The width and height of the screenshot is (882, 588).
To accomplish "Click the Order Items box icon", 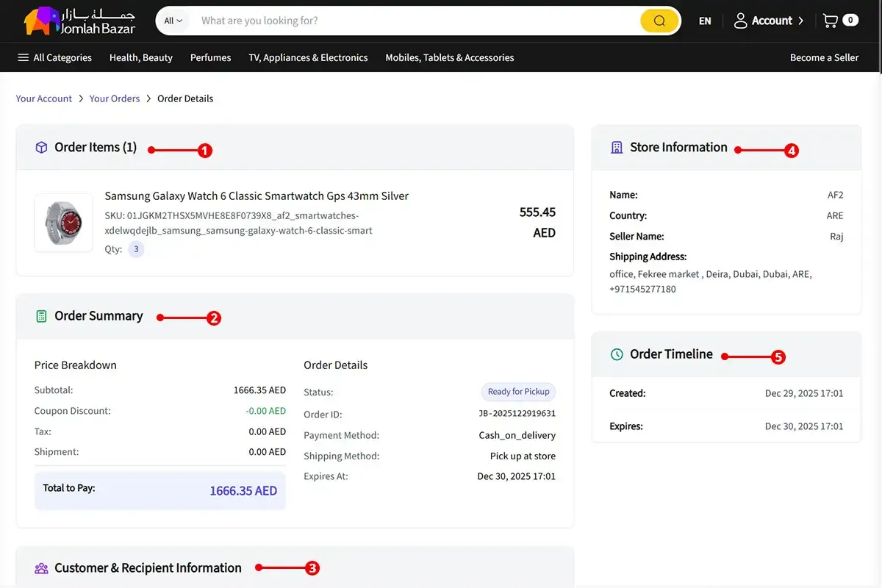I will click(42, 148).
